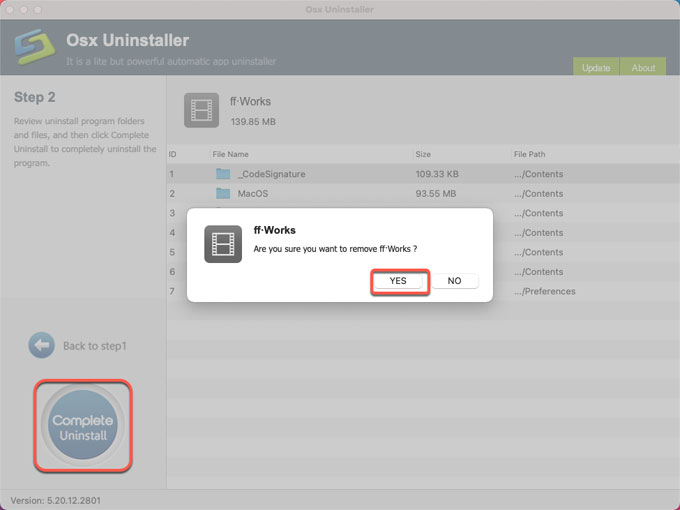Click the File Name column header
Image resolution: width=680 pixels, height=510 pixels.
pos(230,154)
